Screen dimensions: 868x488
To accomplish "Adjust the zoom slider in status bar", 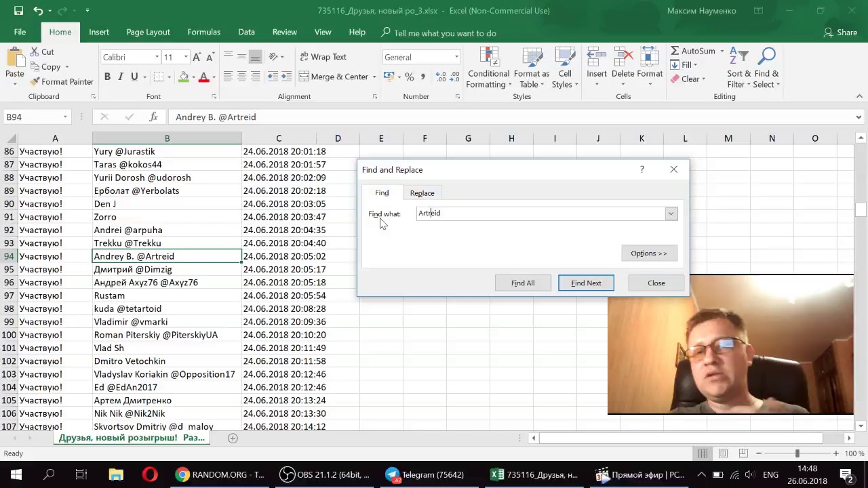I will pyautogui.click(x=797, y=453).
